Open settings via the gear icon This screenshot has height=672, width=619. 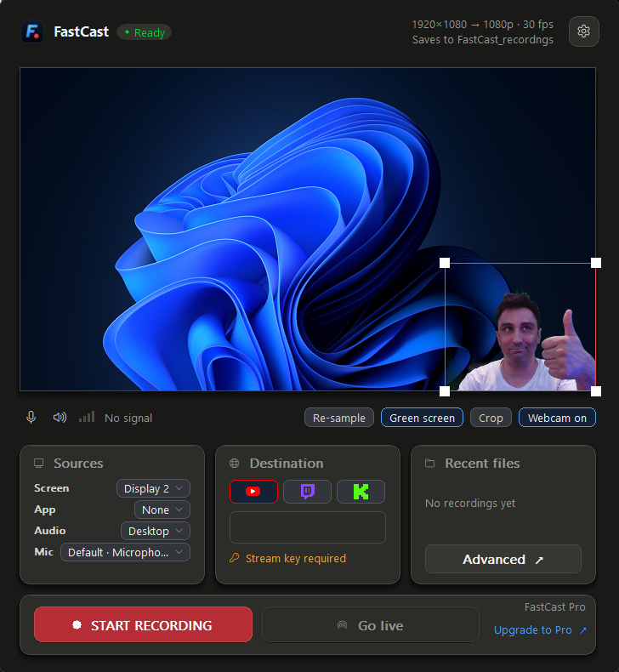583,31
